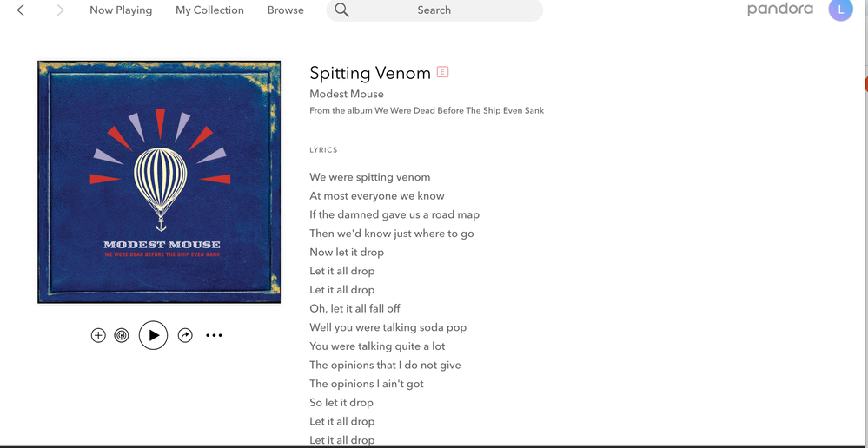Start a station from this song
Image resolution: width=868 pixels, height=448 pixels.
tap(122, 335)
